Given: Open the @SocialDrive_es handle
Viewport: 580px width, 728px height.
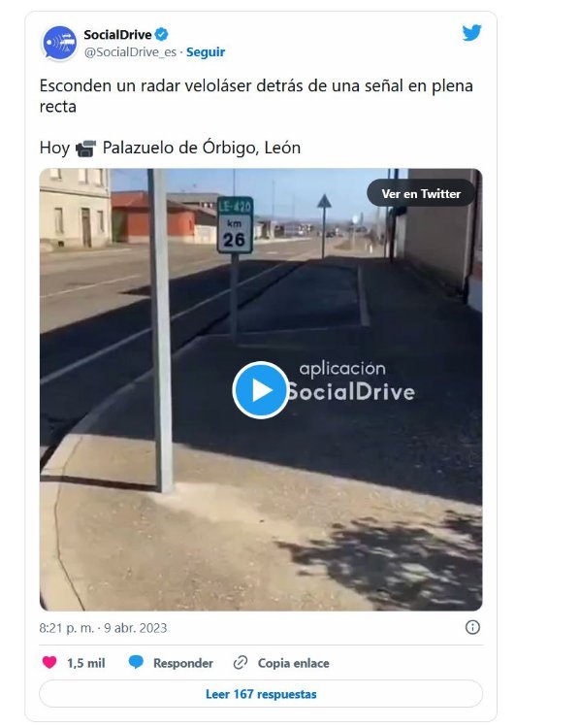Looking at the screenshot, I should 130,52.
